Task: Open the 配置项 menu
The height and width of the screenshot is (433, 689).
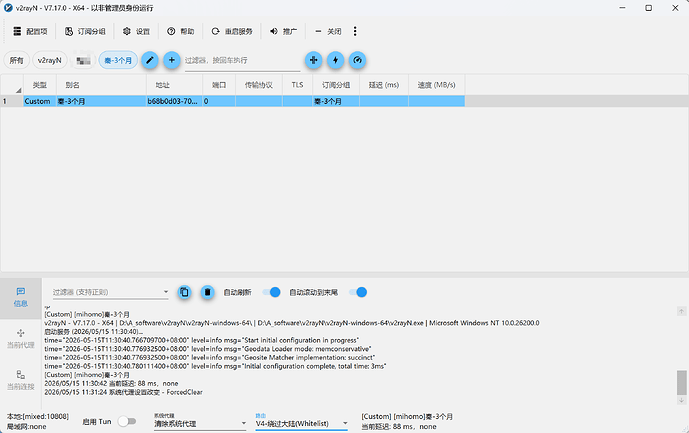Action: 30,31
